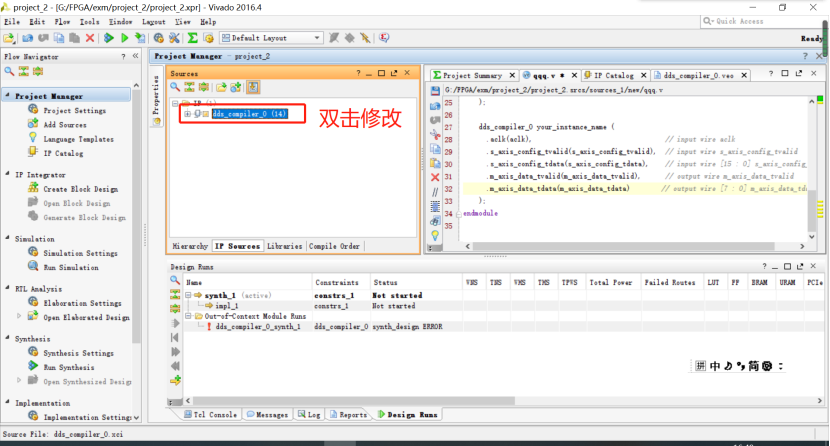Click Run Simulation in Flow Navigator
830x446 pixels.
pos(71,267)
